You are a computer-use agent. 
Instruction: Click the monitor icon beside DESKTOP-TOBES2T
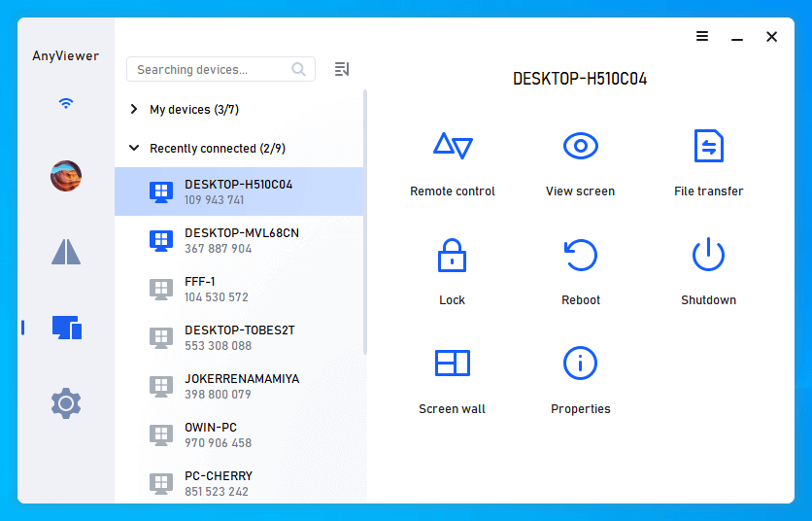(161, 338)
